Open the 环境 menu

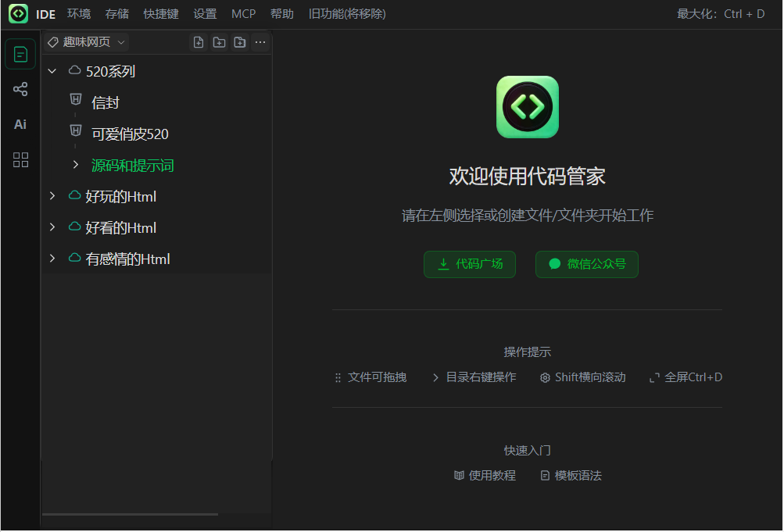(79, 14)
